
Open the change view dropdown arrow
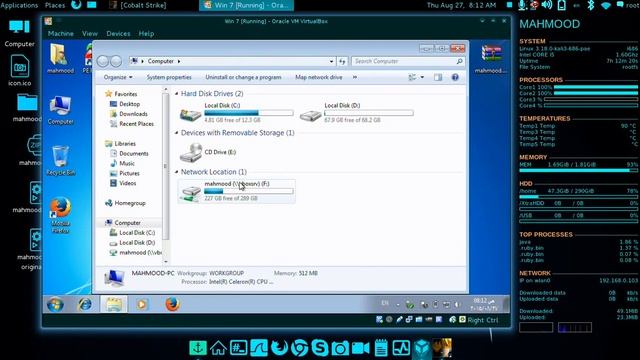(422, 77)
